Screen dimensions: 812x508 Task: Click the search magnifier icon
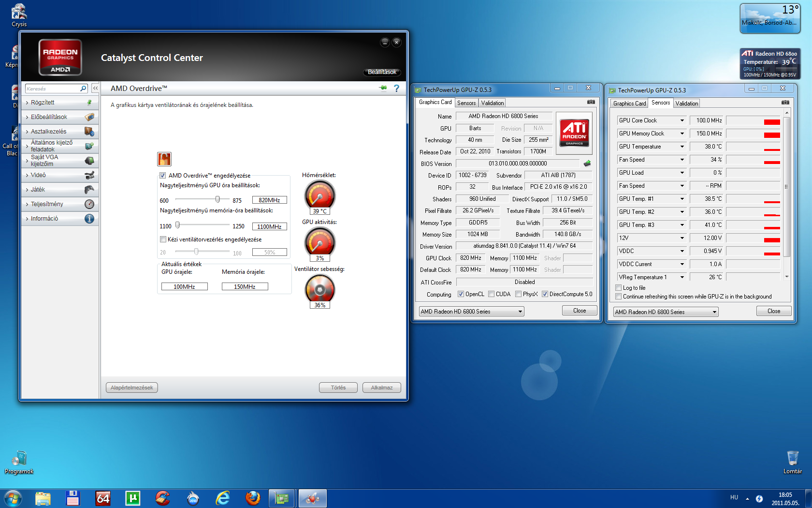pos(83,88)
